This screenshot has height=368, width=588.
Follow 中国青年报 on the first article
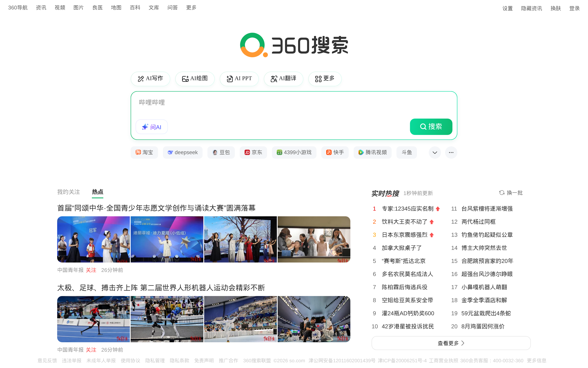91,270
